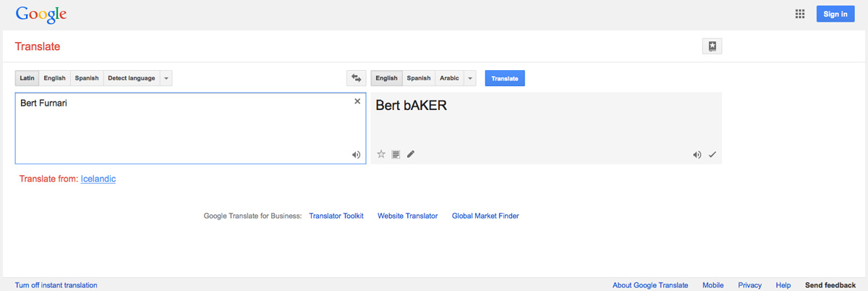
Task: Click the checkmark rate translation icon
Action: [712, 154]
